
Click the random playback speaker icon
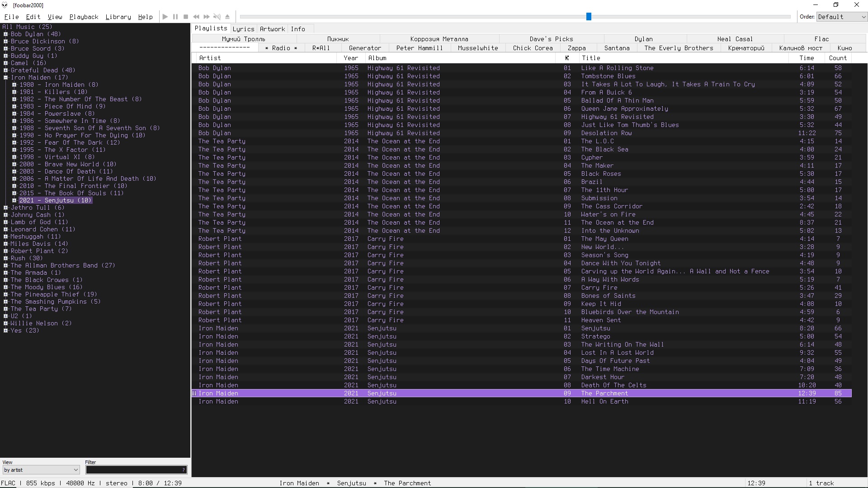[x=217, y=17]
